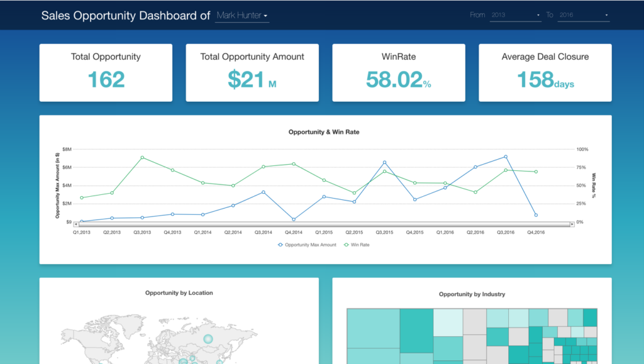Select Opportunity Max Amount point at Q3,2016
Viewport: 644px width, 364px height.
(x=506, y=157)
